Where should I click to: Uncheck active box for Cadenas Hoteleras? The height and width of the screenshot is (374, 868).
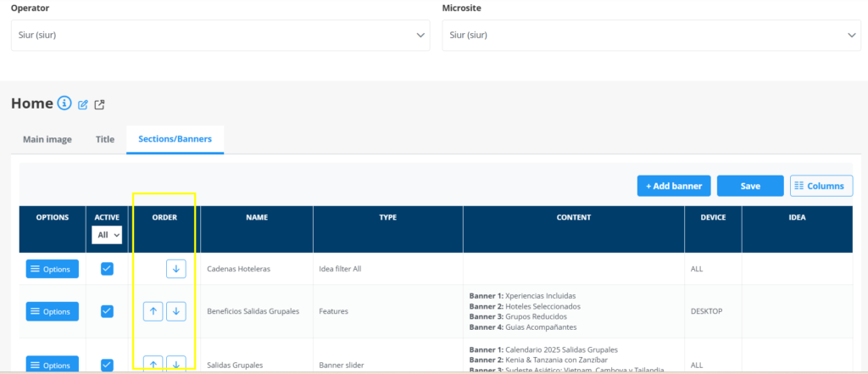coord(107,269)
